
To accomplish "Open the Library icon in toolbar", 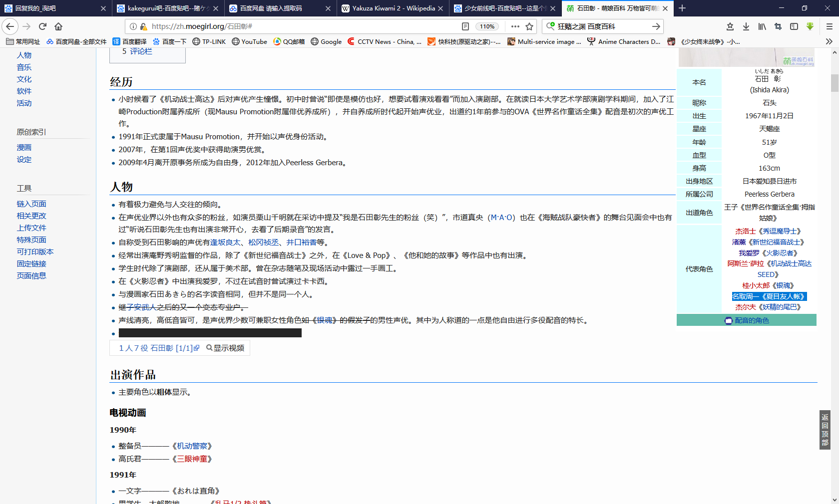I will click(x=762, y=26).
